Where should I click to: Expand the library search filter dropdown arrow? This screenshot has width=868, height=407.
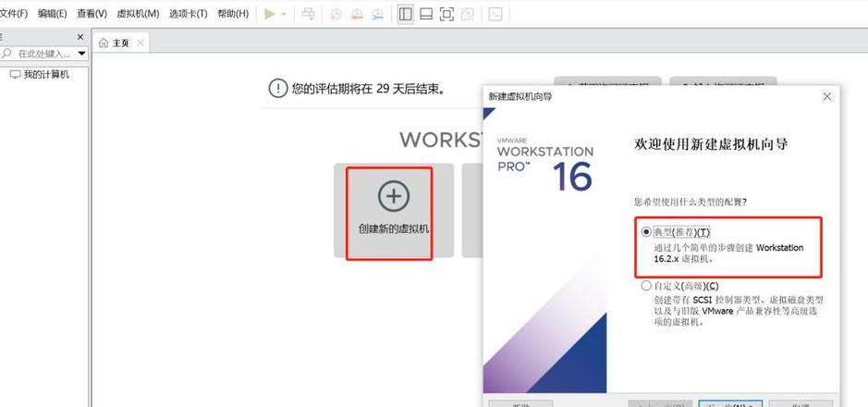pyautogui.click(x=82, y=54)
